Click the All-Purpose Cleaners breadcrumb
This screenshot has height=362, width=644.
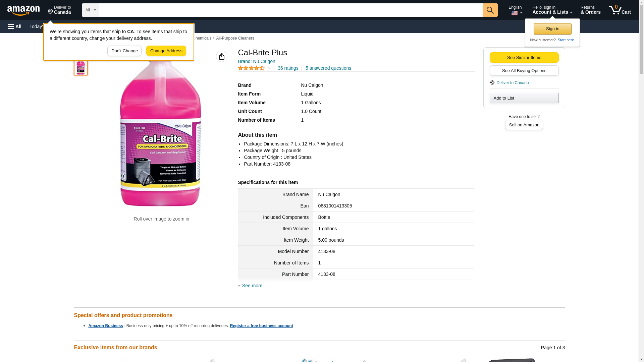pos(235,38)
